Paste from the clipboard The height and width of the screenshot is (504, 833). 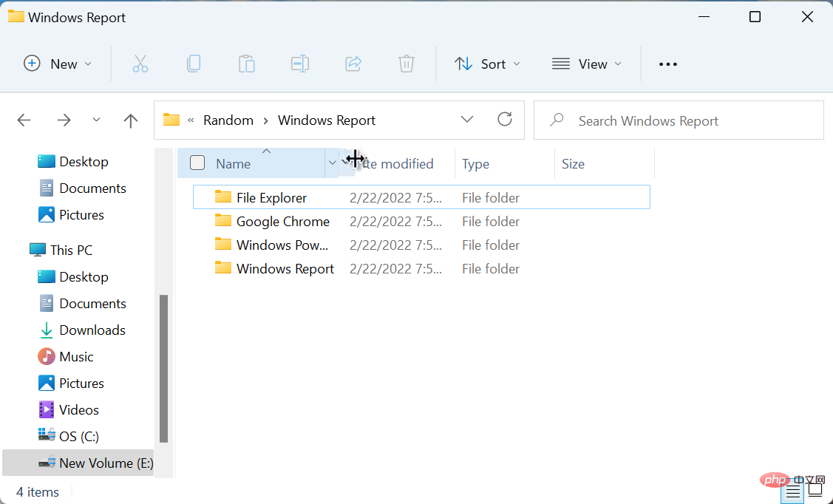pos(247,64)
